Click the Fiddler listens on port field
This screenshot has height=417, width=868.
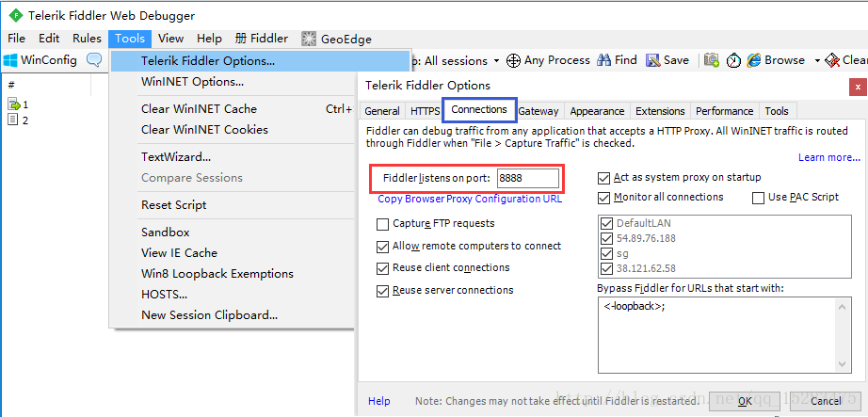[527, 178]
